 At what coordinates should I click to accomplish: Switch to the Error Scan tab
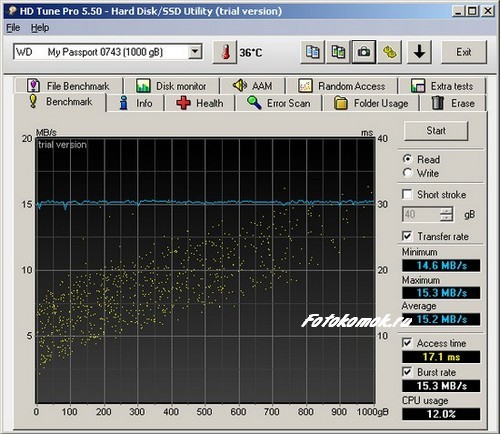click(279, 103)
